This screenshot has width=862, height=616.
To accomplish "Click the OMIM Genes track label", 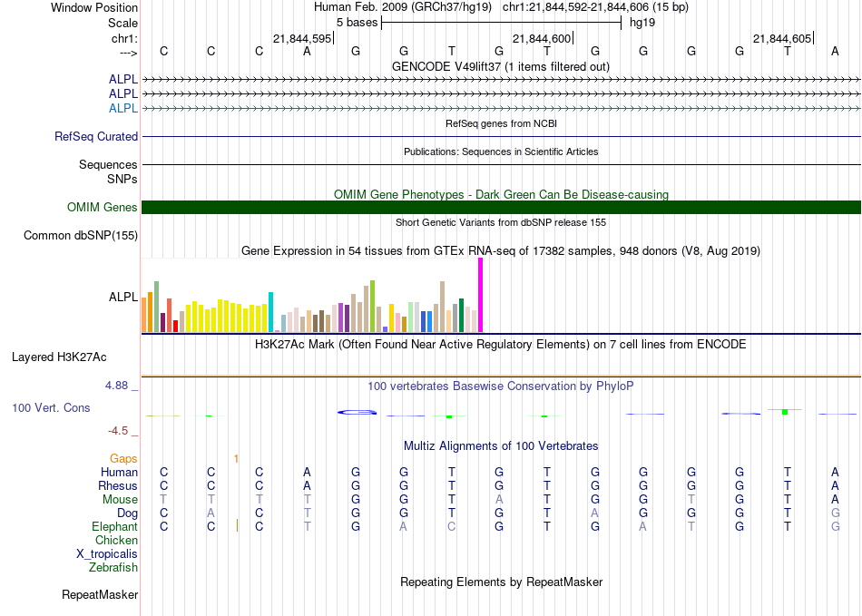I will click(x=103, y=208).
